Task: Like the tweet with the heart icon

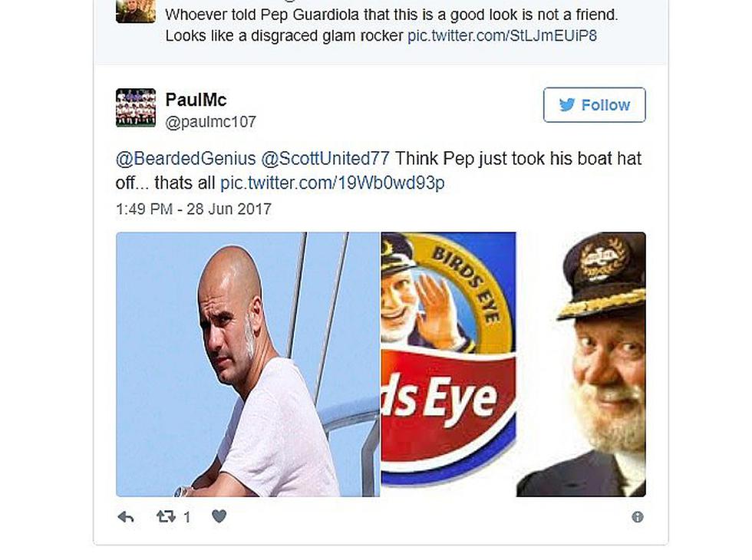Action: 219,516
